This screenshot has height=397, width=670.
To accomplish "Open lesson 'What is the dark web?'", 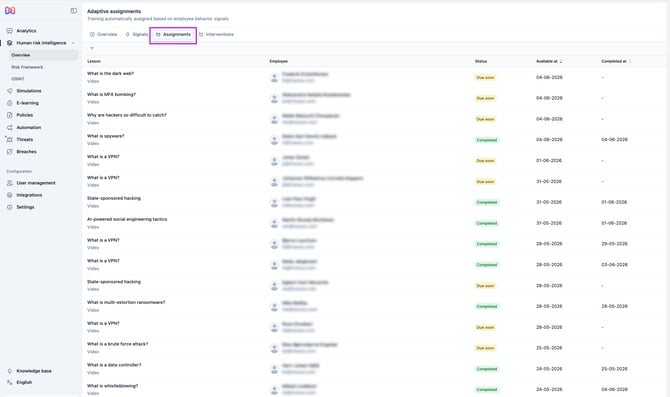I will coord(110,74).
